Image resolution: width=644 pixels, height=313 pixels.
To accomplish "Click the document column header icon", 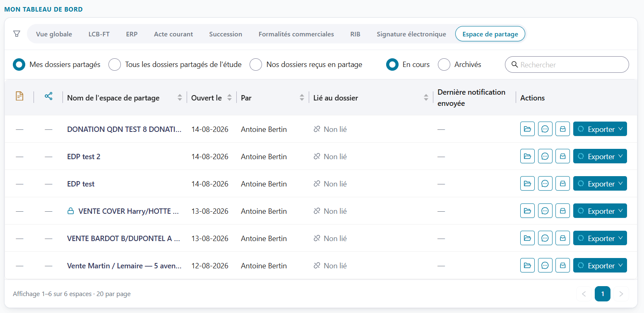I will click(19, 96).
